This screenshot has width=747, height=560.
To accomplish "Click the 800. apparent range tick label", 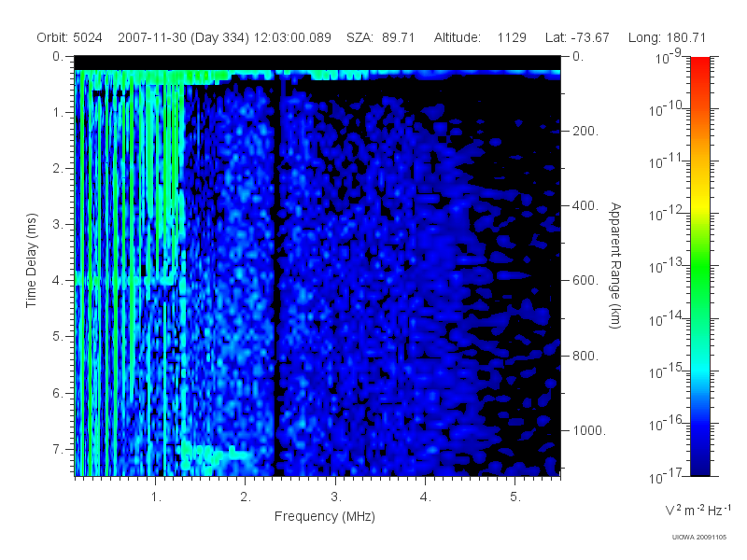I will (x=585, y=356).
